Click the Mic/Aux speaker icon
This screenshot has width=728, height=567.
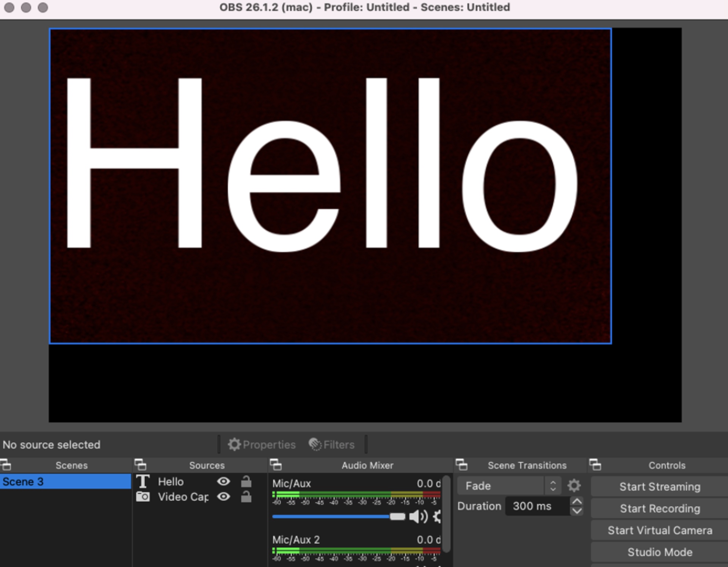tap(419, 516)
